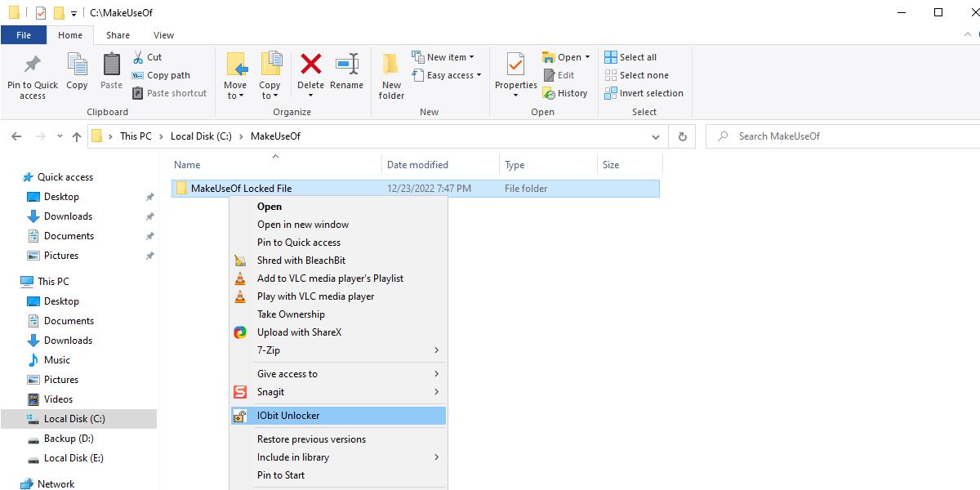Click the Rename icon in ribbon

[x=347, y=65]
